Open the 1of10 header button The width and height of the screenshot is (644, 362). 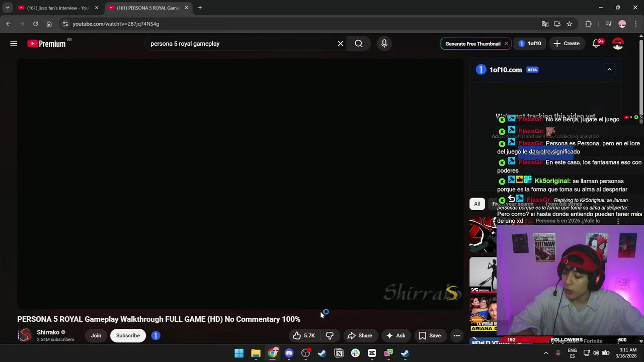530,44
